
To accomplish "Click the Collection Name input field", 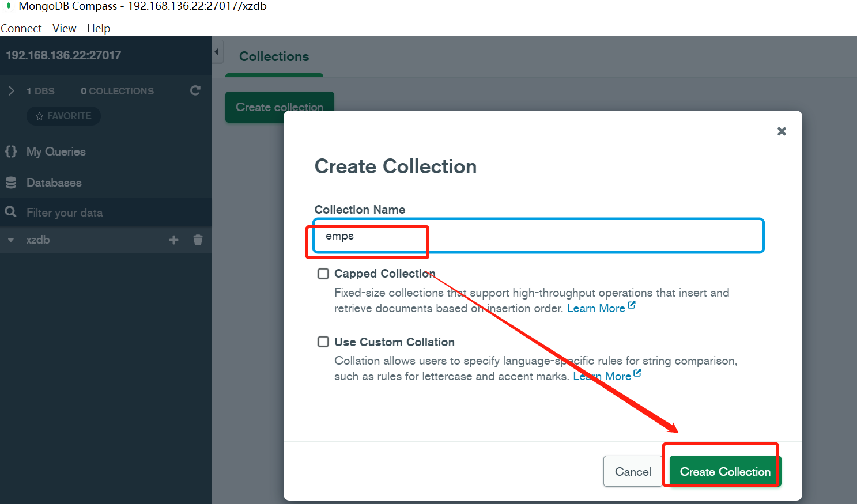I will pos(538,236).
